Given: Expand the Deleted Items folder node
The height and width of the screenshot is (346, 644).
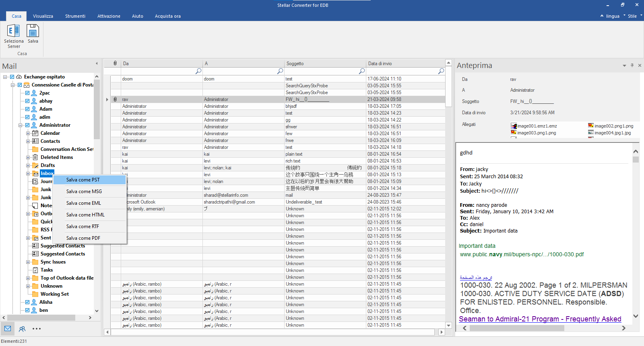Looking at the screenshot, I should [28, 157].
